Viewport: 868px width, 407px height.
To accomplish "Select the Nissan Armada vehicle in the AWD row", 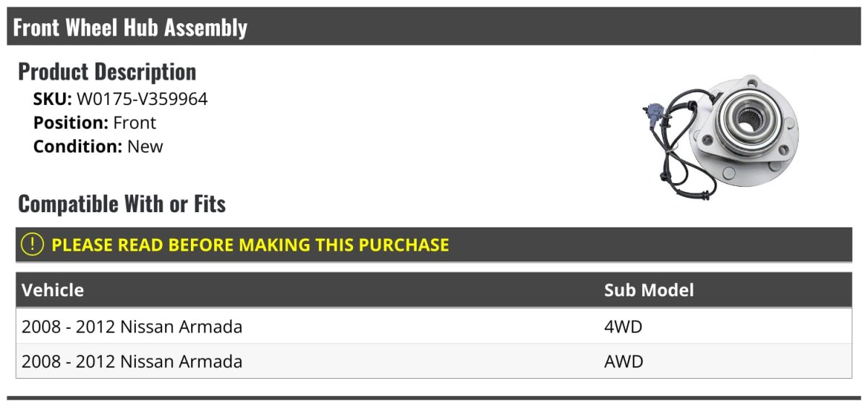I will point(132,361).
